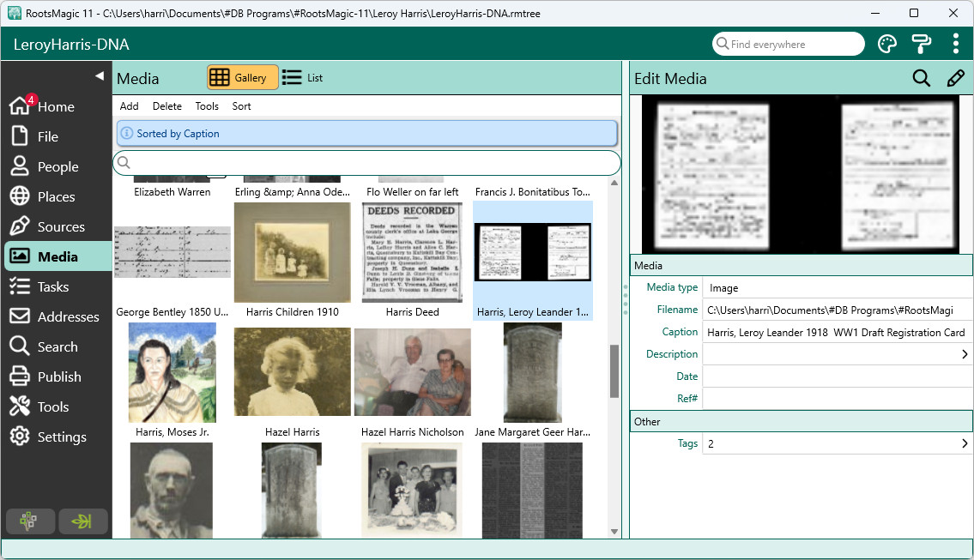Click the gallery scroll up arrow

(614, 183)
